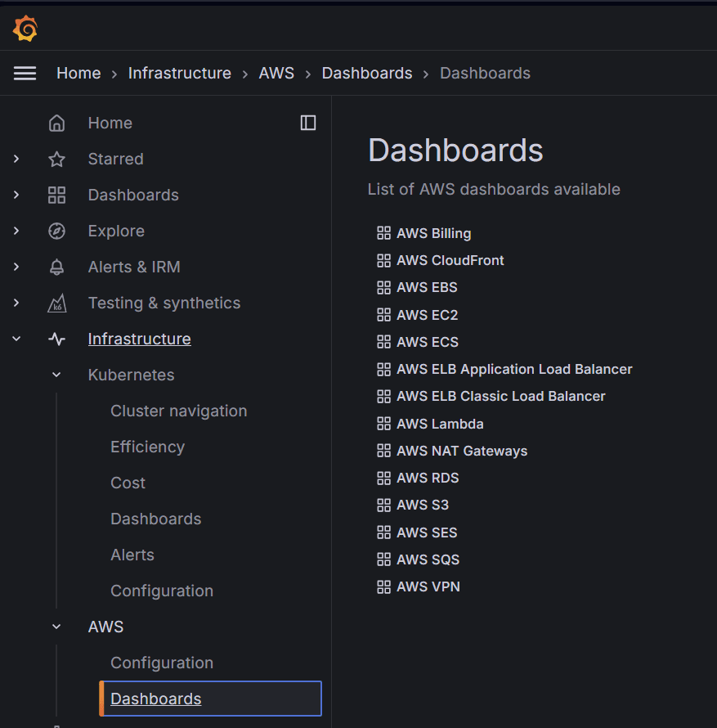Click the Home house icon
This screenshot has width=717, height=728.
click(56, 123)
